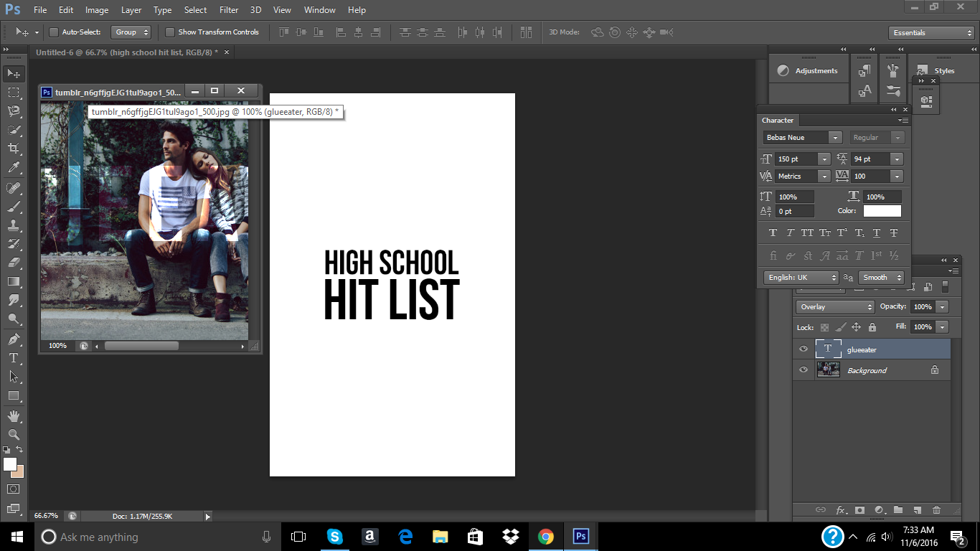Lock position with the four-arrow lock icon

[856, 327]
